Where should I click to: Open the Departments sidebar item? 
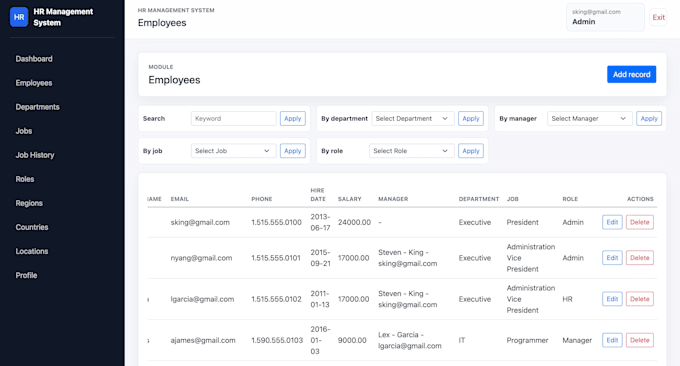(x=37, y=107)
